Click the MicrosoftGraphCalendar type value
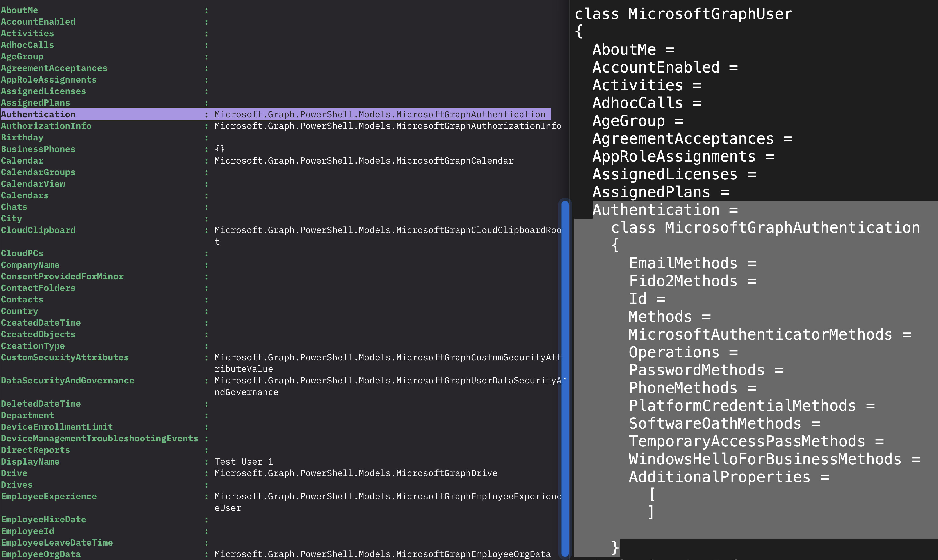The height and width of the screenshot is (560, 938). pos(364,161)
